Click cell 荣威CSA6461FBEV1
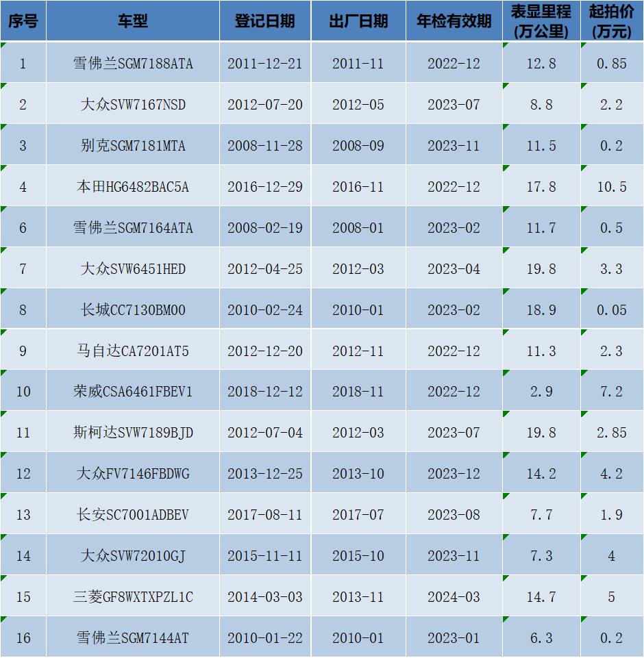The width and height of the screenshot is (644, 658). point(133,391)
